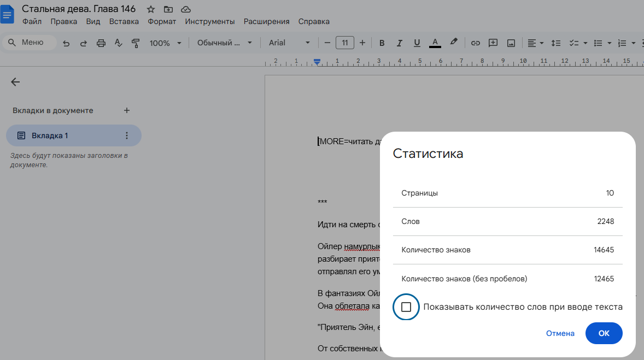644x360 pixels.
Task: Choose text color from the toolbar
Action: (435, 43)
